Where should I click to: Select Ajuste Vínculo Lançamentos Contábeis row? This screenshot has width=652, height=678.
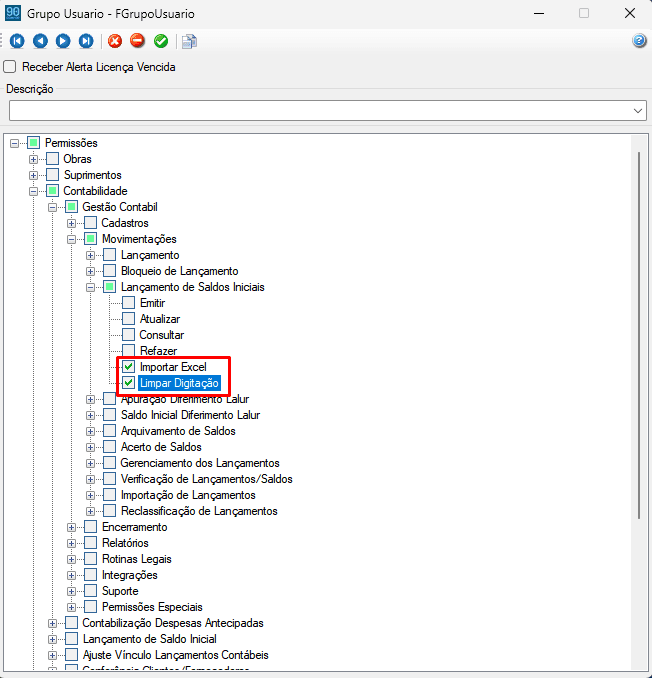click(x=176, y=655)
